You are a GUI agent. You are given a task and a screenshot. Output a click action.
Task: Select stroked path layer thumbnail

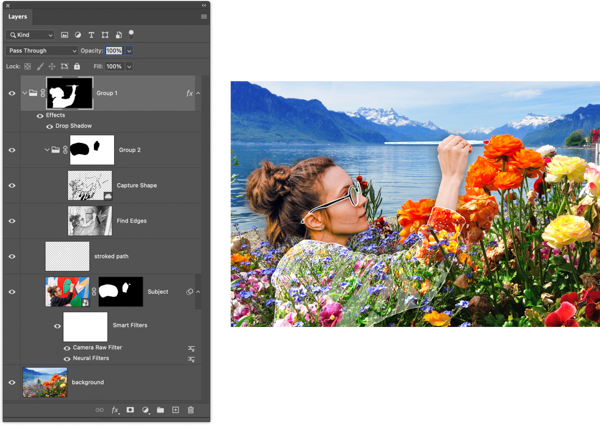[67, 256]
